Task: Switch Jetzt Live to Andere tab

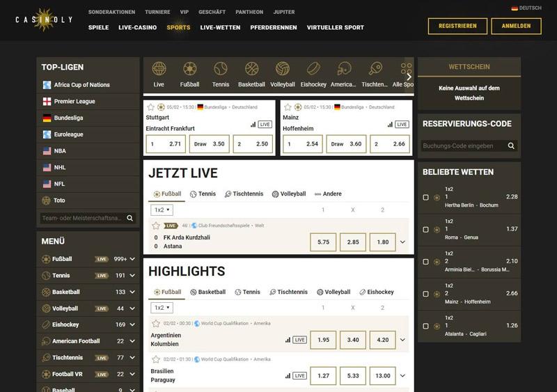Action: [328, 194]
